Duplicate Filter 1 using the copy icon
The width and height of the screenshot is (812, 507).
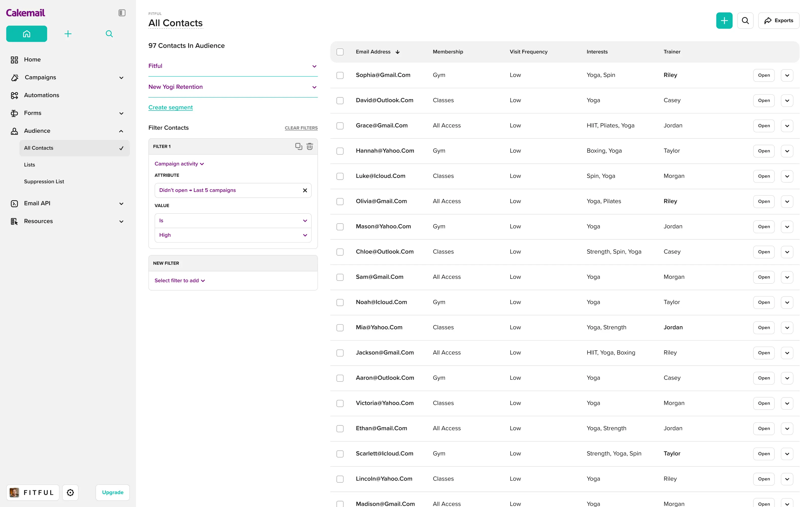[298, 146]
